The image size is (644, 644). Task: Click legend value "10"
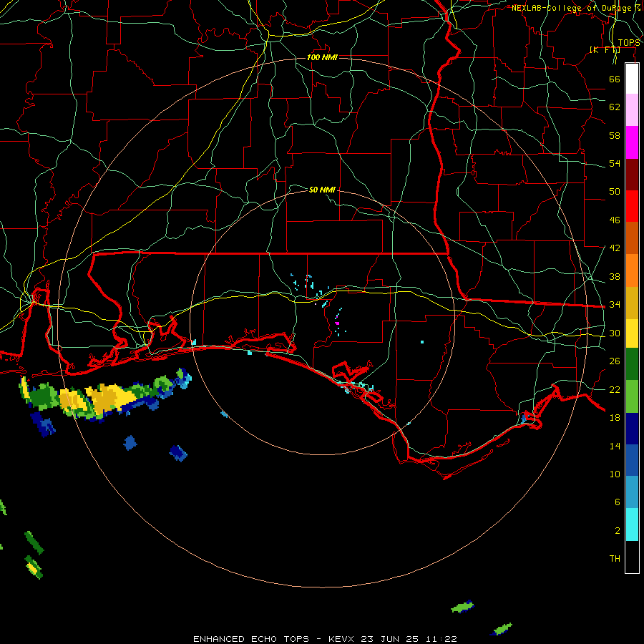615,474
